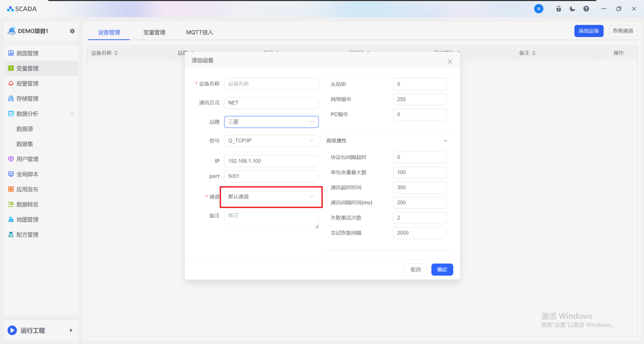Expand the 运行工程 arrow
This screenshot has height=344, width=644.
click(x=71, y=330)
